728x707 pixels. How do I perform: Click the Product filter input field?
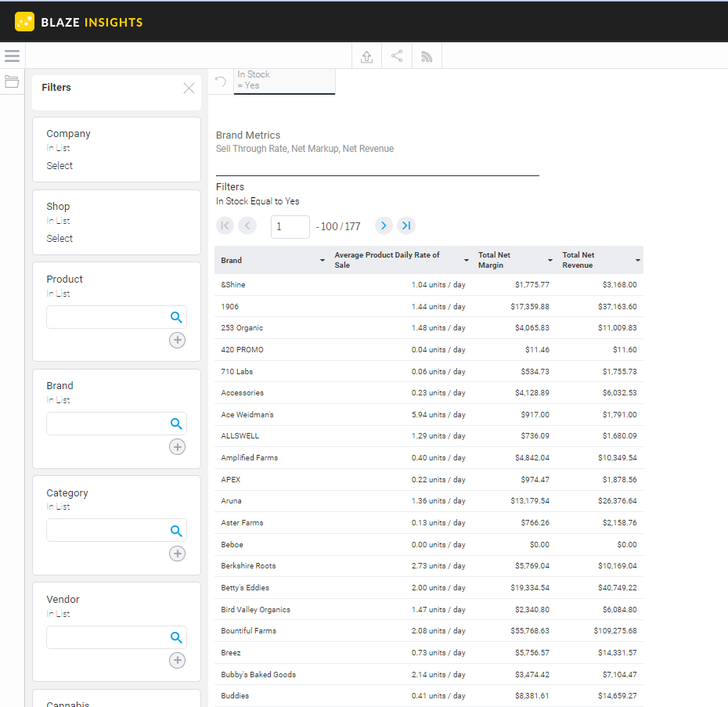point(117,317)
